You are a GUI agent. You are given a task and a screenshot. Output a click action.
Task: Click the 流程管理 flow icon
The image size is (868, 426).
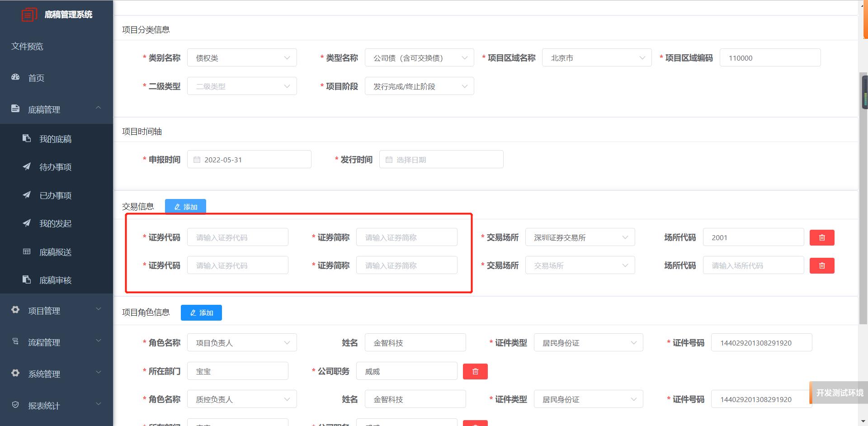pyautogui.click(x=15, y=341)
